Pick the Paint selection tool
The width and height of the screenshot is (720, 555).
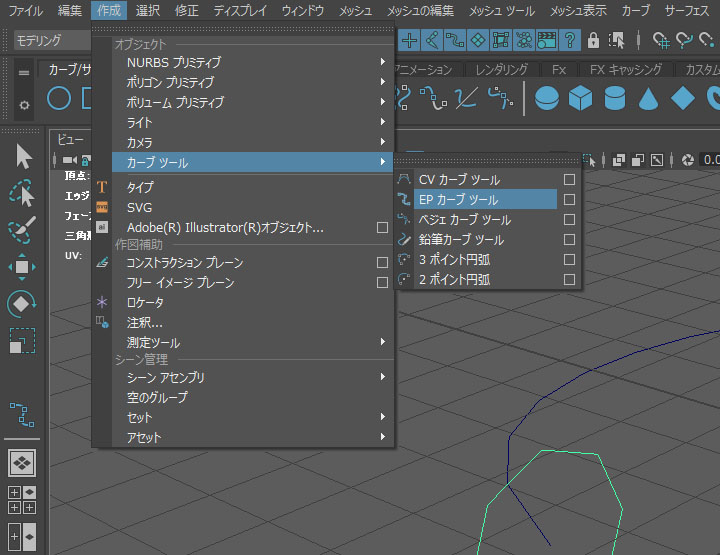coord(23,229)
